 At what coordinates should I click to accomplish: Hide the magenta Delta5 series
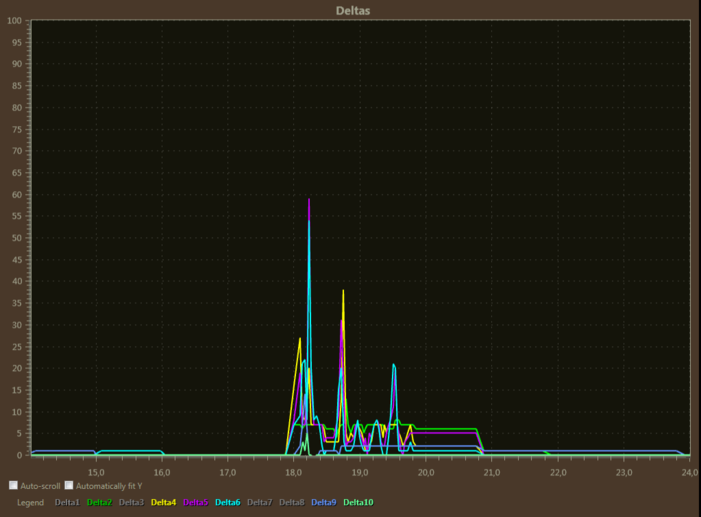tap(195, 502)
